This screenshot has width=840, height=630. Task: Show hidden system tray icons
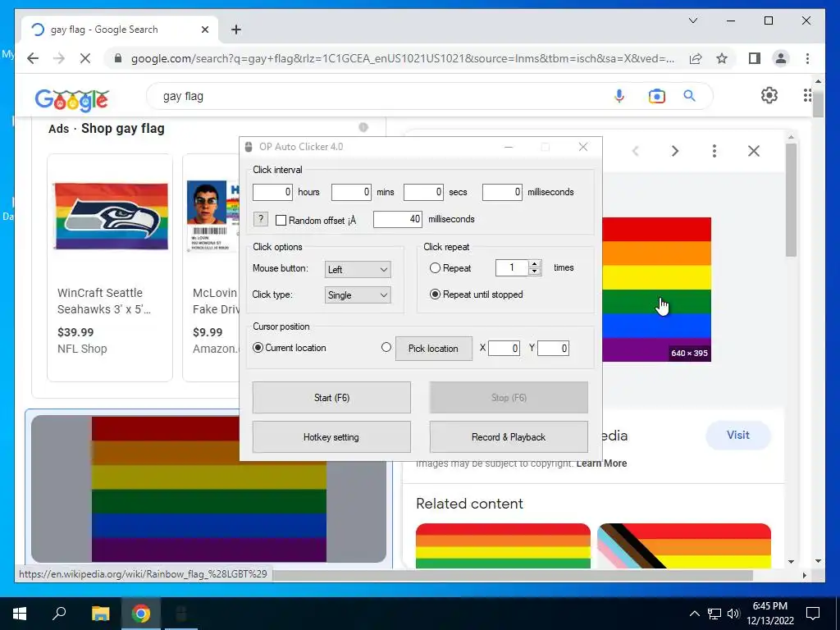[694, 614]
